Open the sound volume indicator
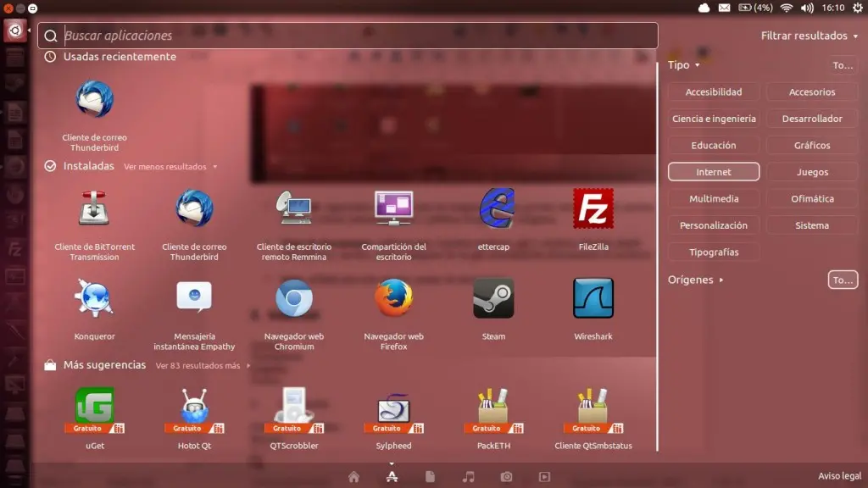 [x=807, y=8]
